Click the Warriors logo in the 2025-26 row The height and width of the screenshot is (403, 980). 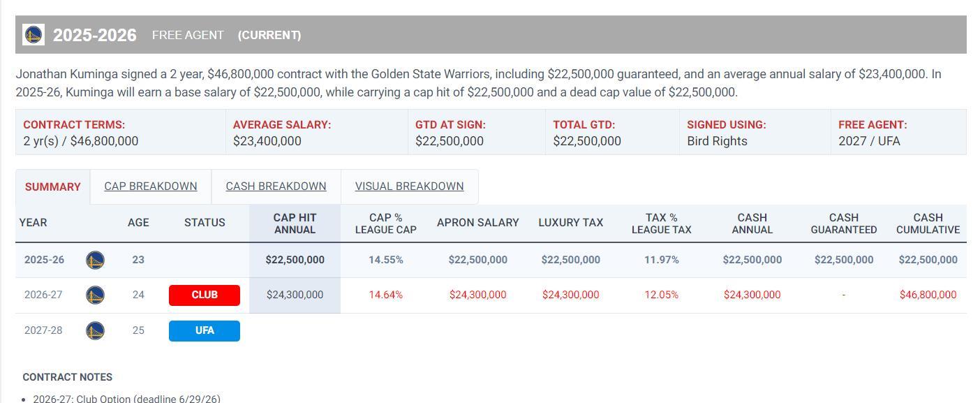click(95, 261)
